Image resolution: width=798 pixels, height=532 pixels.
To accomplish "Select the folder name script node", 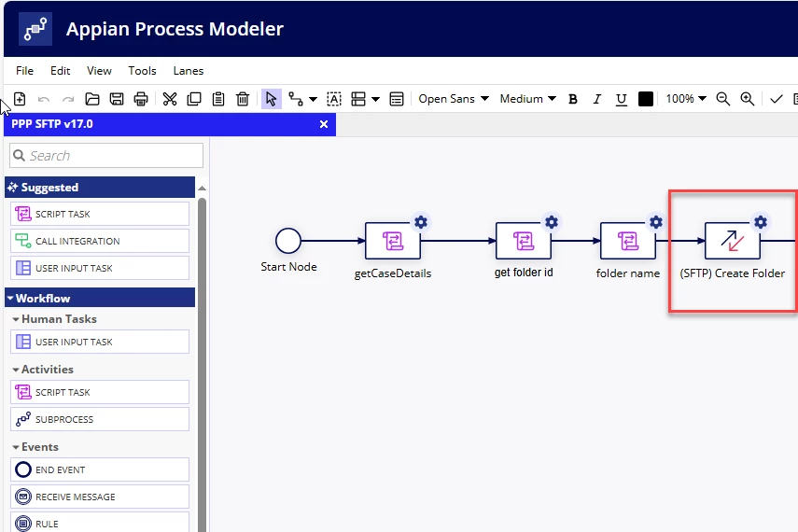I will point(628,240).
